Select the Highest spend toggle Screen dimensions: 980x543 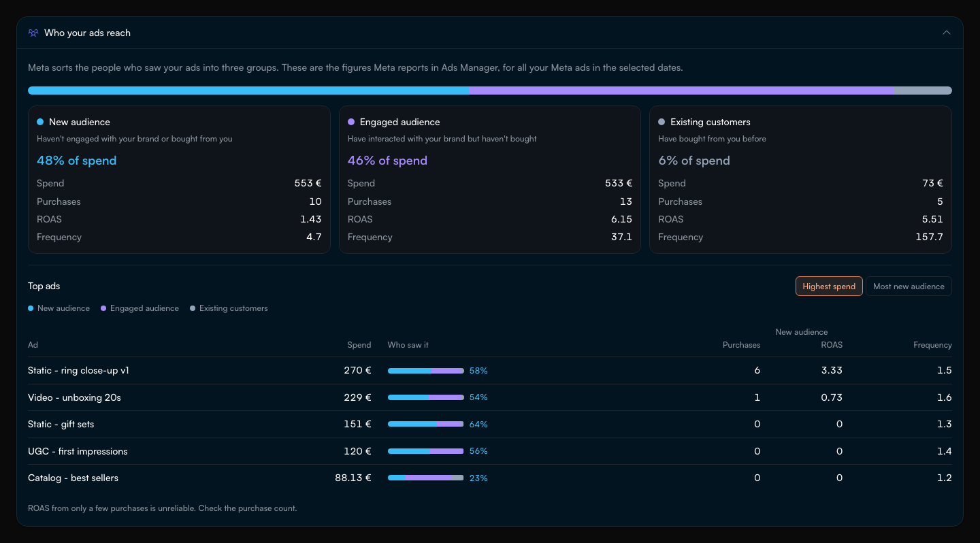[829, 286]
